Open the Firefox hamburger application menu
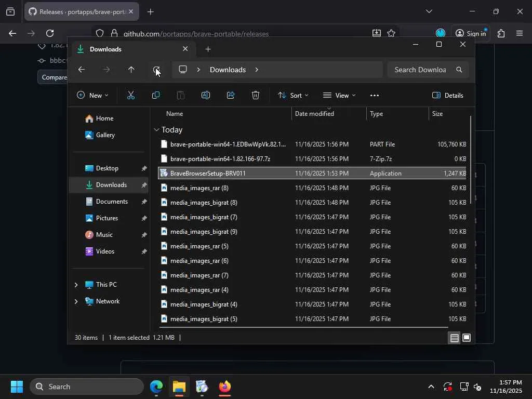532x399 pixels. click(520, 33)
